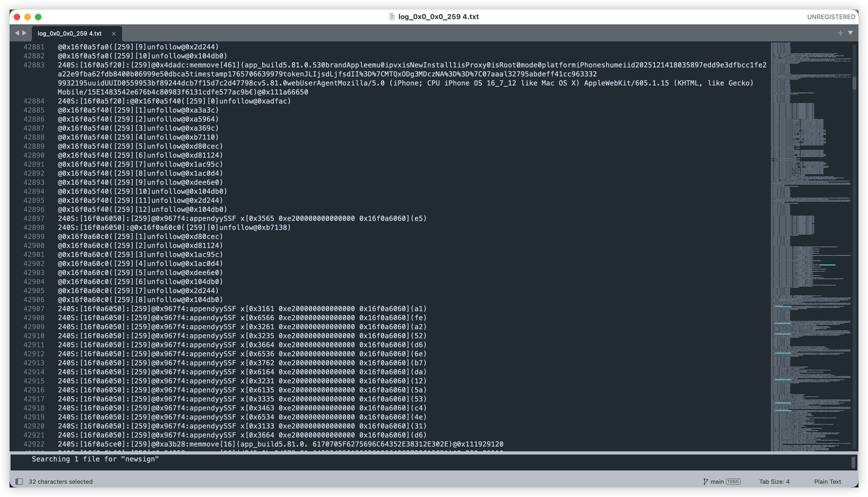868x497 pixels.
Task: Click the forward navigation arrow in tab bar
Action: 24,33
